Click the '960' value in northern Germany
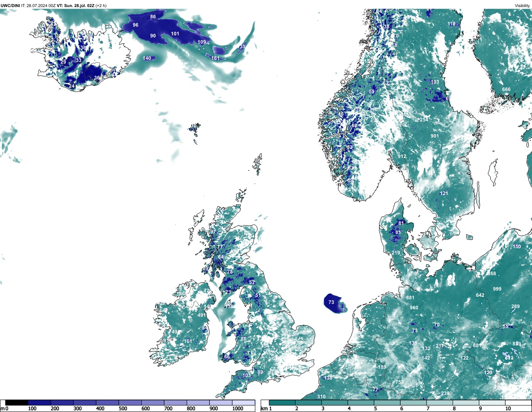532x412 pixels. point(414,308)
